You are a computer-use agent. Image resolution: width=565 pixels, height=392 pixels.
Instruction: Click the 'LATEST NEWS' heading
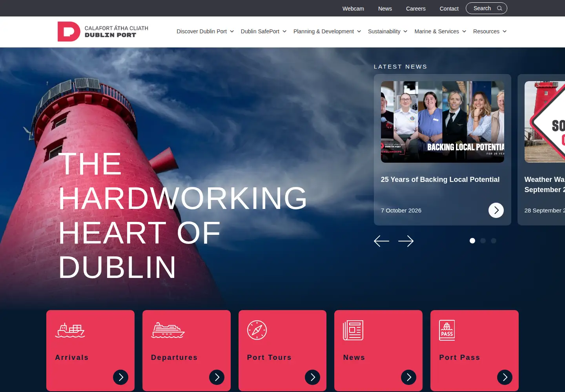tap(400, 67)
